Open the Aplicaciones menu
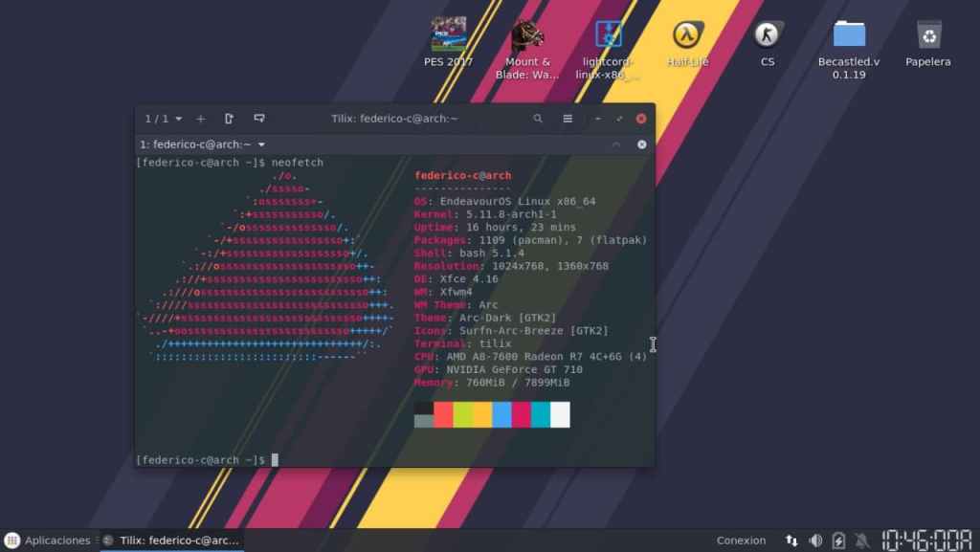980x552 pixels. [49, 541]
